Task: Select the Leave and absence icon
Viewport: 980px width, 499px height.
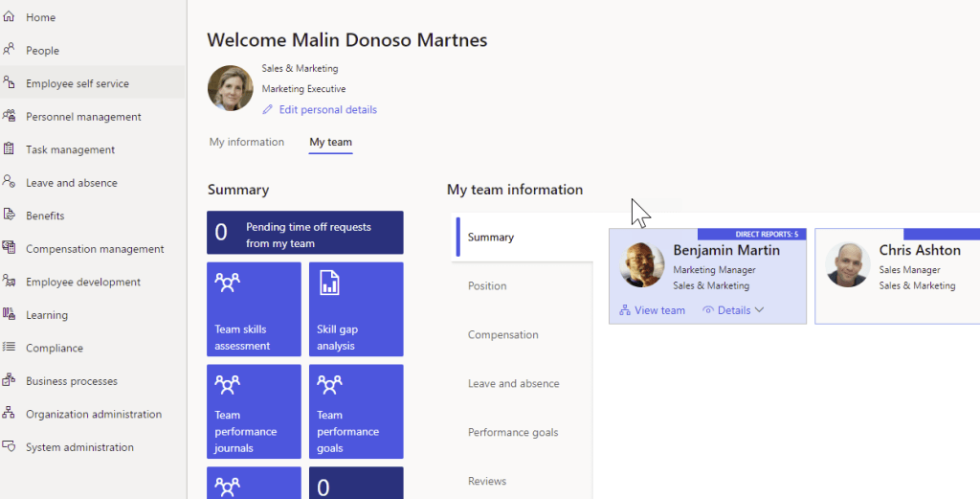Action: (x=9, y=182)
